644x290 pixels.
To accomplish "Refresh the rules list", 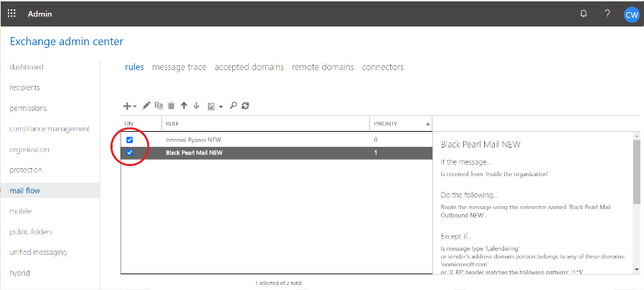I will click(x=245, y=105).
